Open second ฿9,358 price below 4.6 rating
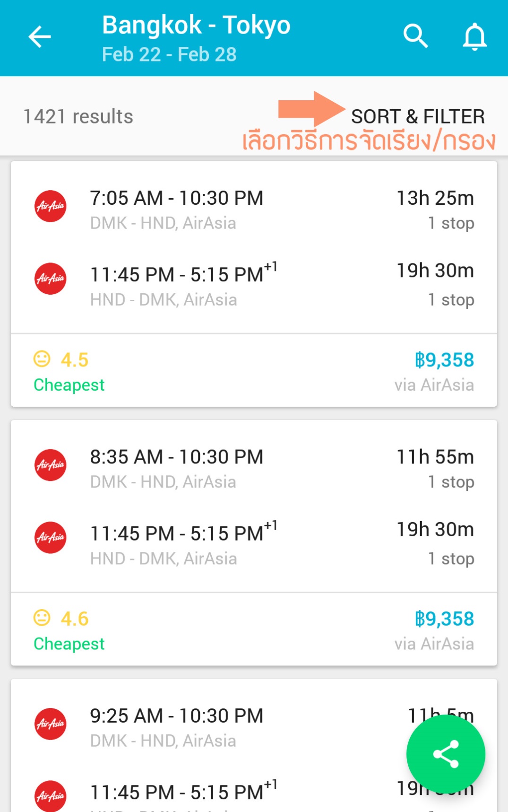Screen dimensions: 508x812 444,619
